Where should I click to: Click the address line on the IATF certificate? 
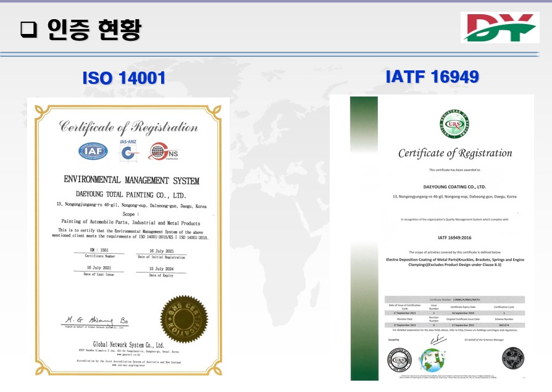click(454, 196)
